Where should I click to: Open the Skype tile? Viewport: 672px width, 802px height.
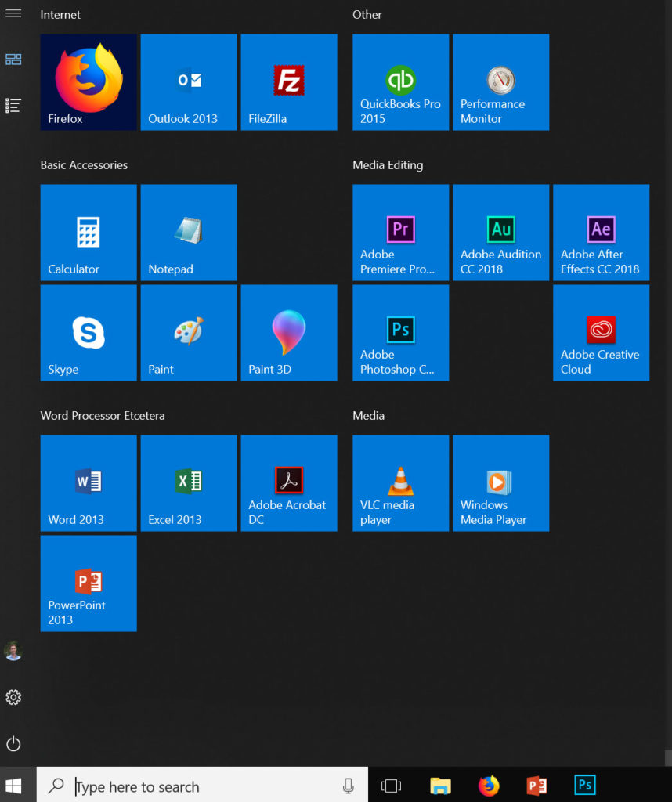pyautogui.click(x=89, y=333)
